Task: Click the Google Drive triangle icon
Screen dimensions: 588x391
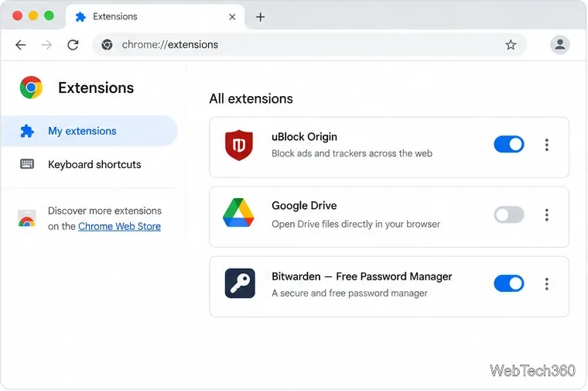Action: pyautogui.click(x=238, y=212)
